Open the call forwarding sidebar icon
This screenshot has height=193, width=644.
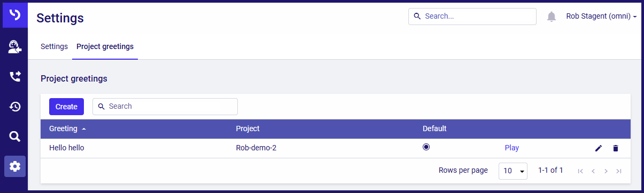(15, 77)
